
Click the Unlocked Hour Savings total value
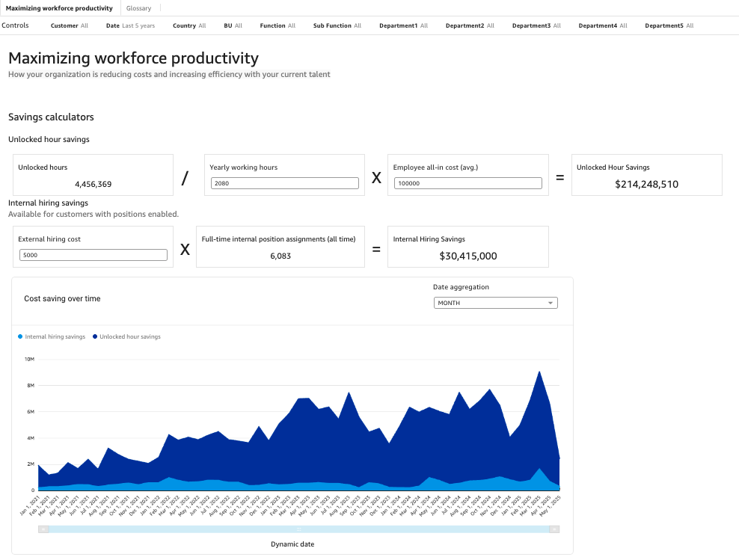tap(646, 184)
